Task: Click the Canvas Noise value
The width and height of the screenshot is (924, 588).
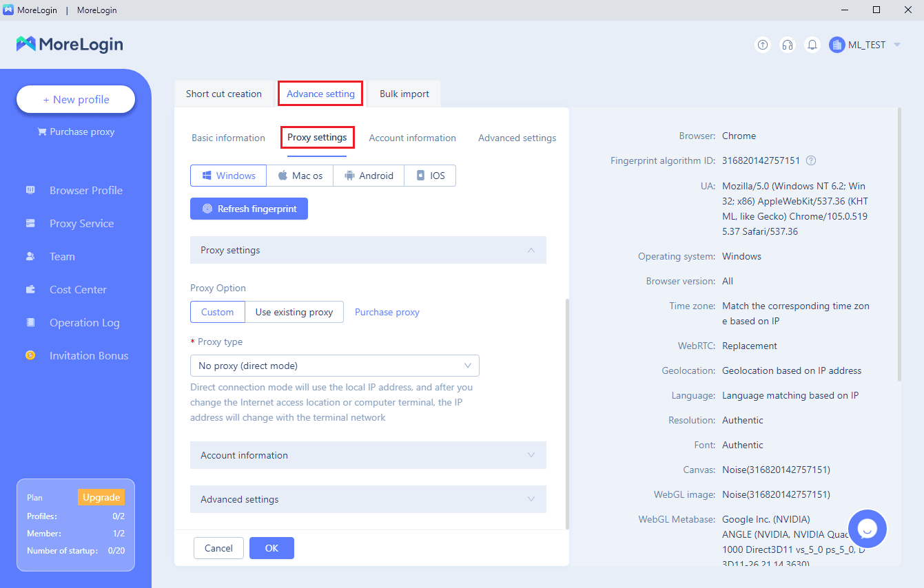Action: [776, 470]
